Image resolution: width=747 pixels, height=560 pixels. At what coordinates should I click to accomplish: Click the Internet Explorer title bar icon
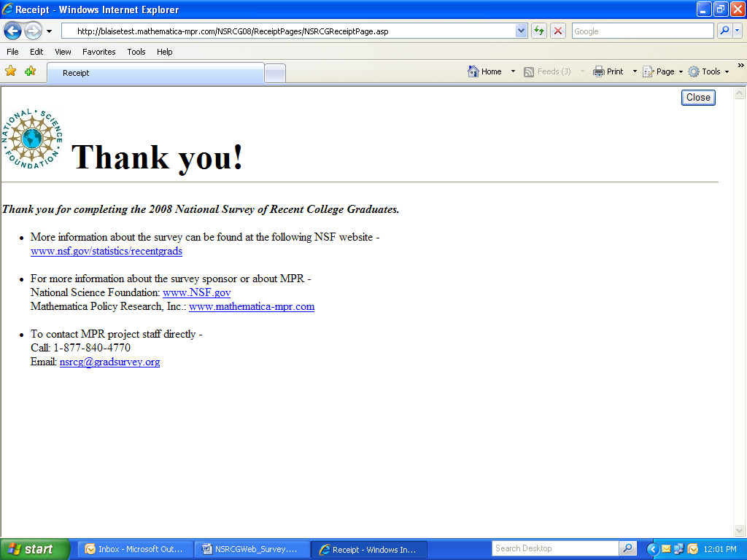[x=7, y=9]
